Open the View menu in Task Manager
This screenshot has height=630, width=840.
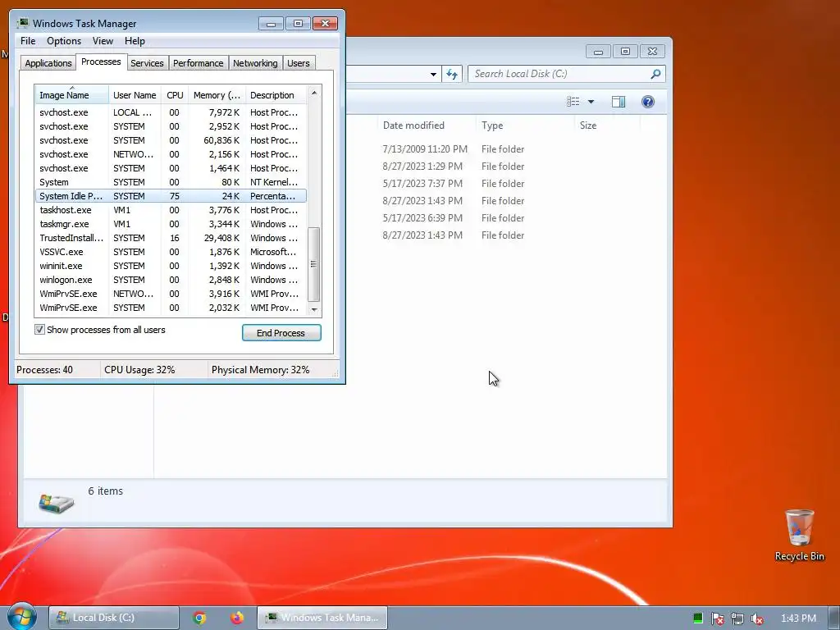click(103, 41)
